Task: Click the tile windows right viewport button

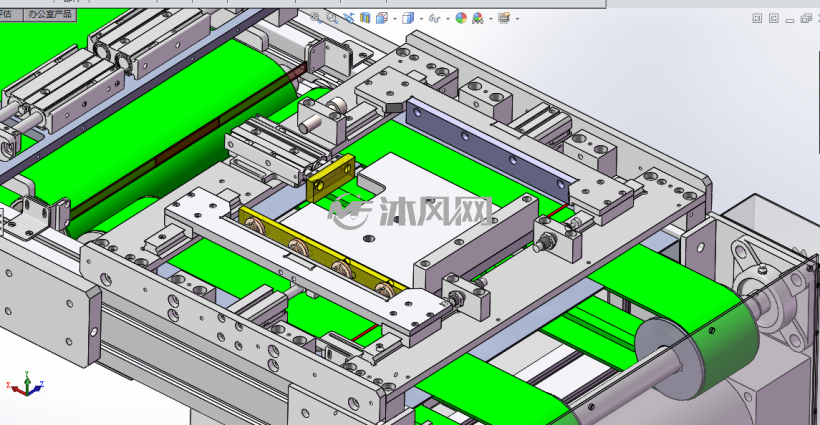Action: tap(773, 18)
